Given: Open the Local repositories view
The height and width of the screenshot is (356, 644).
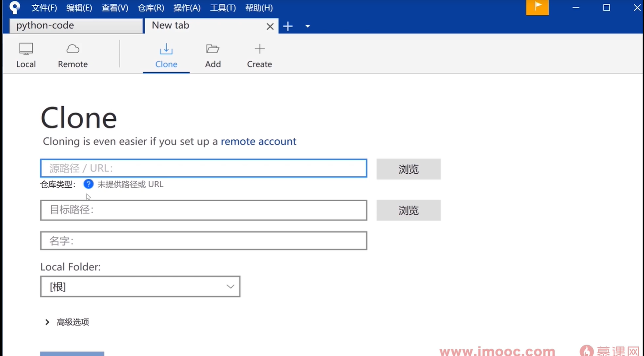Looking at the screenshot, I should coord(26,55).
